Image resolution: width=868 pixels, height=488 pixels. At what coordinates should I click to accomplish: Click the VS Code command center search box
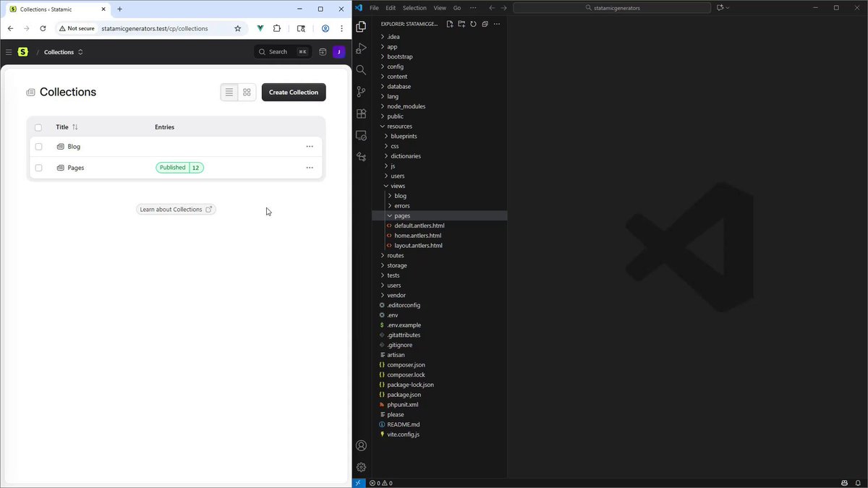coord(612,8)
